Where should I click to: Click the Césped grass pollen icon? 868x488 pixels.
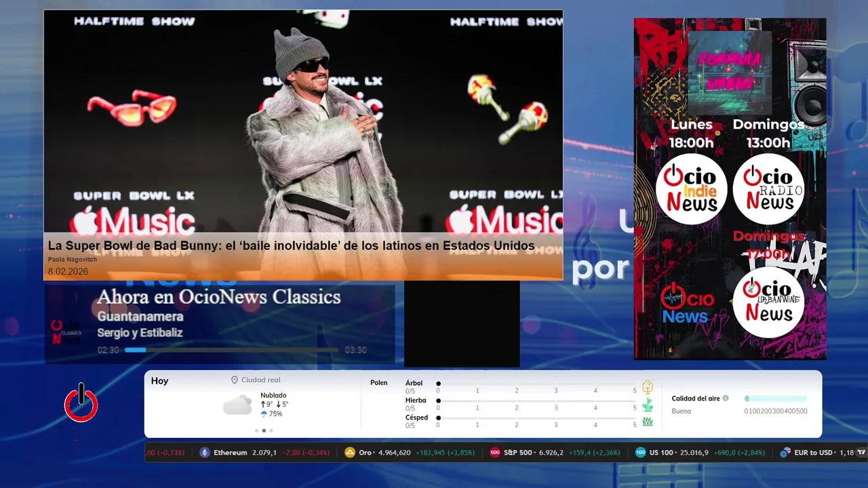point(648,422)
